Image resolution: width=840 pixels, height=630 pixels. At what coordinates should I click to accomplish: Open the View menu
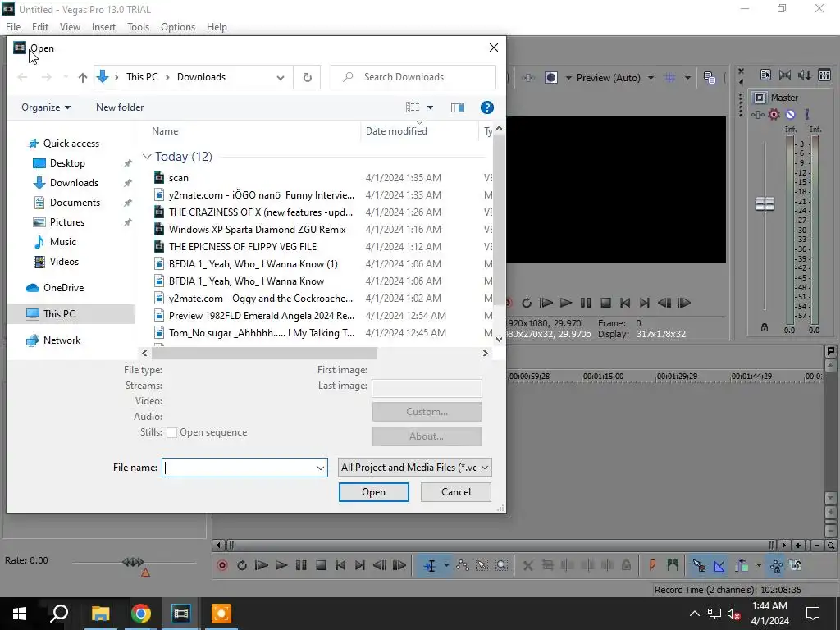(70, 27)
